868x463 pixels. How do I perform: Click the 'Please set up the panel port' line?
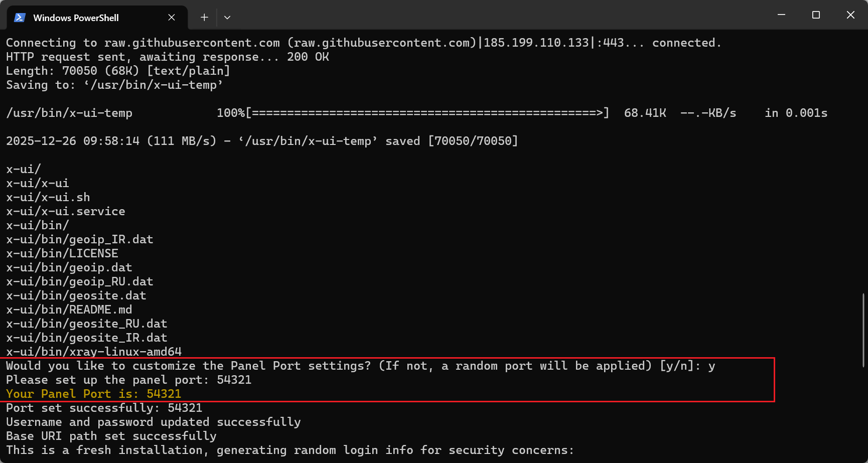coord(128,380)
